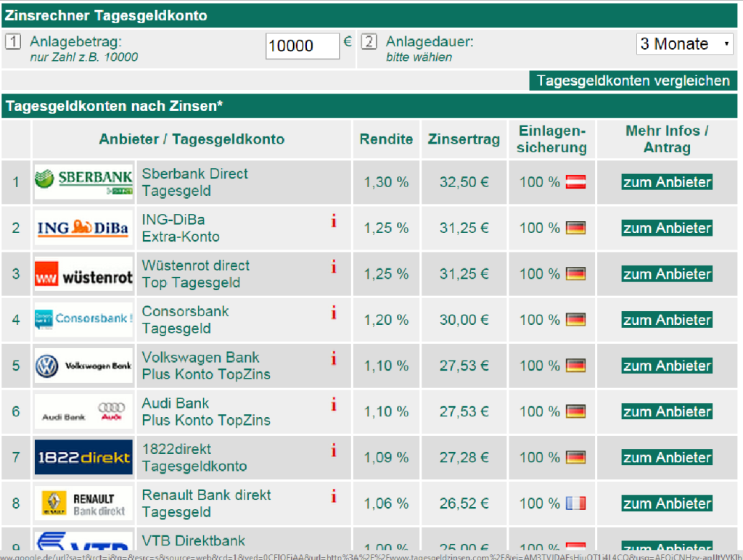
Task: Open VTB Direktbank link
Action: coord(193,540)
